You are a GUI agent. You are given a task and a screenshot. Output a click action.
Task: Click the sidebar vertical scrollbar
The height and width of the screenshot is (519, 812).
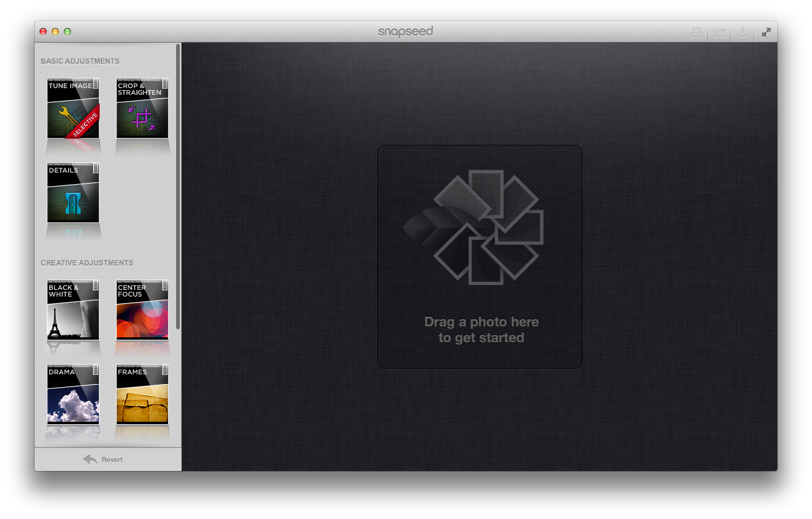[x=178, y=182]
